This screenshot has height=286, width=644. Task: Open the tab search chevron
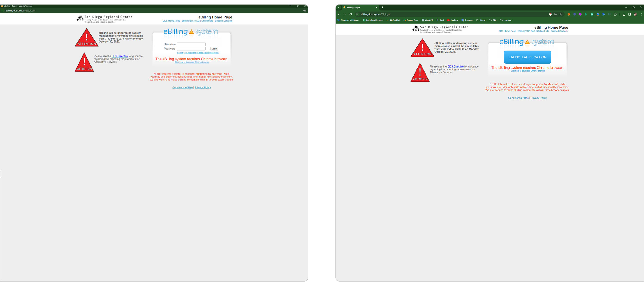coord(339,7)
